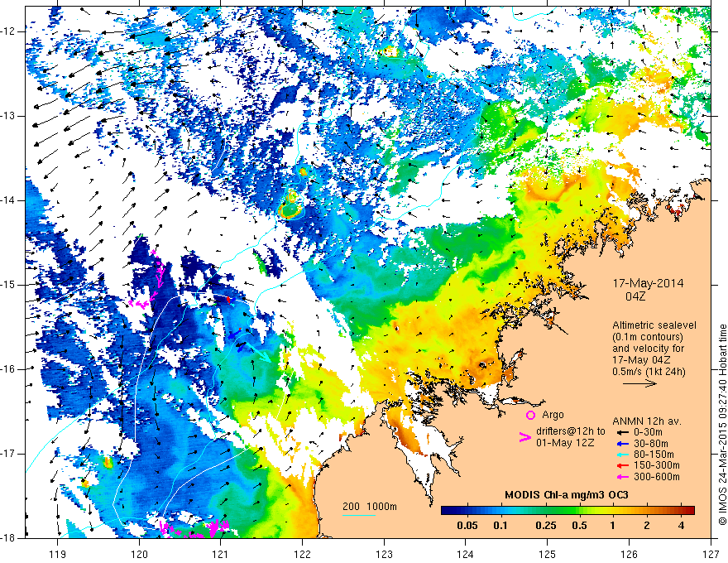Click the '125' longitude axis label
The width and height of the screenshot is (728, 563).
[x=548, y=554]
